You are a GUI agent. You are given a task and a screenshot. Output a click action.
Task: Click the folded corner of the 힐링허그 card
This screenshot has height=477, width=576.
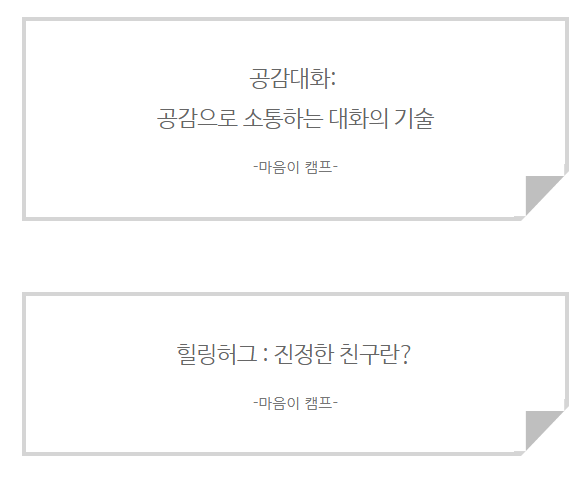pyautogui.click(x=541, y=428)
